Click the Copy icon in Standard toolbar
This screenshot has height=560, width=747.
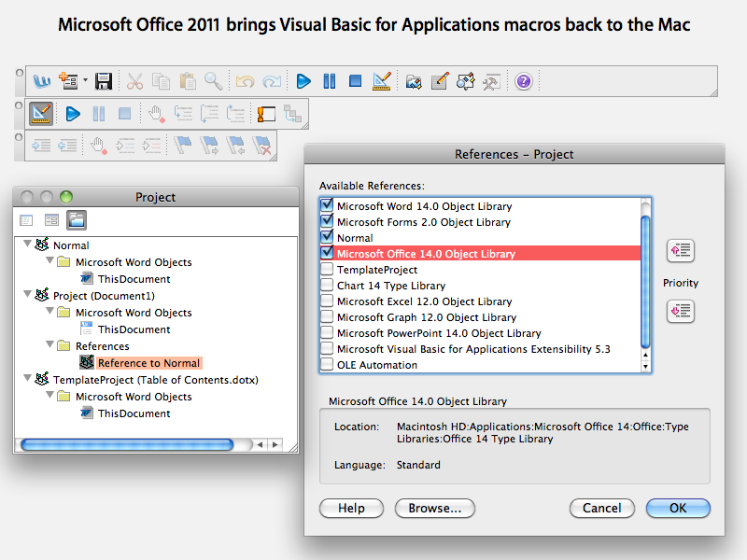pos(161,81)
